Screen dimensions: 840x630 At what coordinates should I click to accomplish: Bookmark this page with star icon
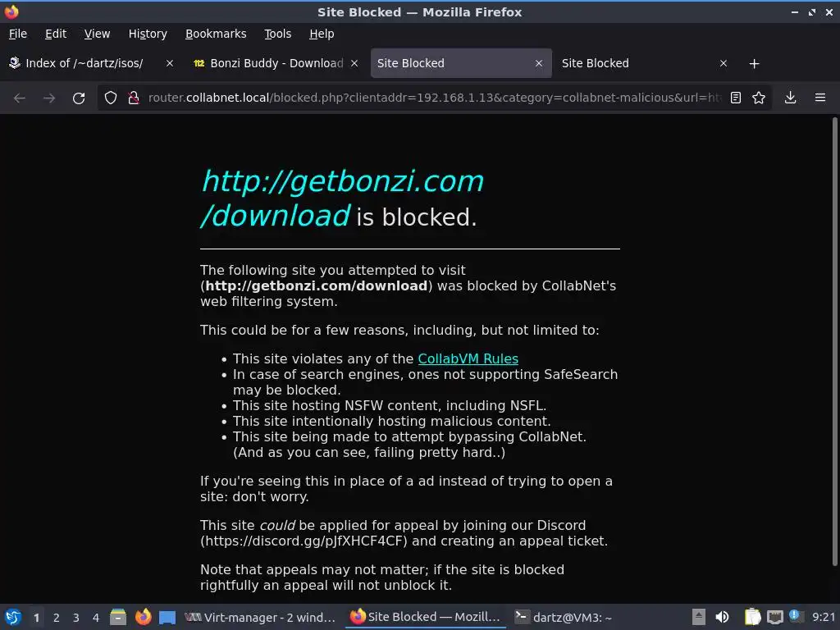click(759, 98)
